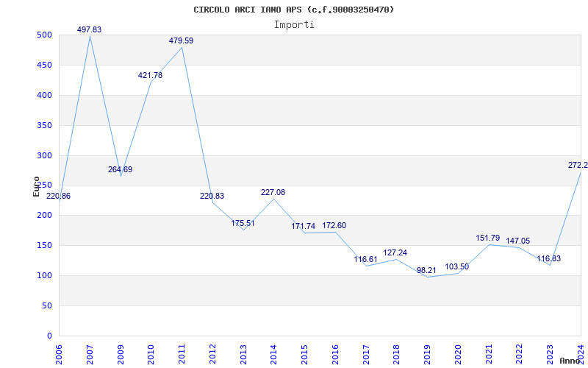588x368 pixels.
Task: Click the y-axis value 450
Action: [x=43, y=65]
